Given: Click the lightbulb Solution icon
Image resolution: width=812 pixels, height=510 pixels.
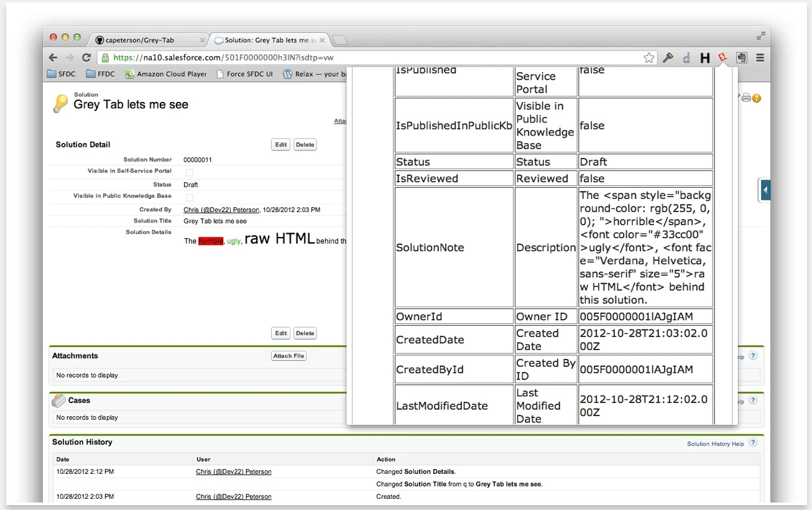Looking at the screenshot, I should pos(60,103).
